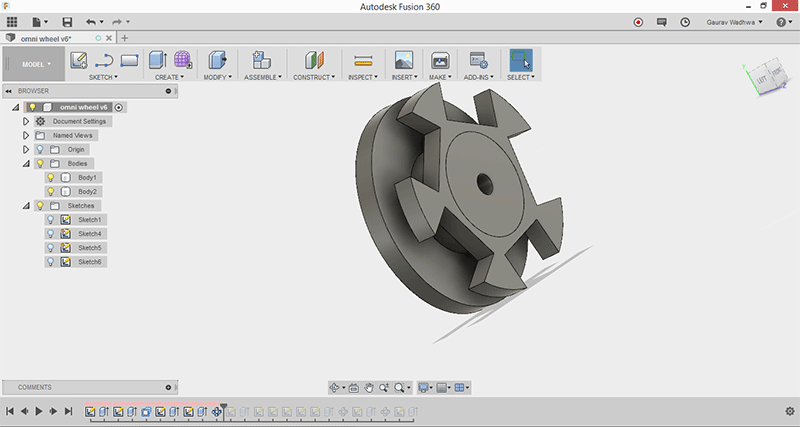This screenshot has width=800, height=427.
Task: Open the File menu dropdown arrow
Action: pyautogui.click(x=46, y=22)
